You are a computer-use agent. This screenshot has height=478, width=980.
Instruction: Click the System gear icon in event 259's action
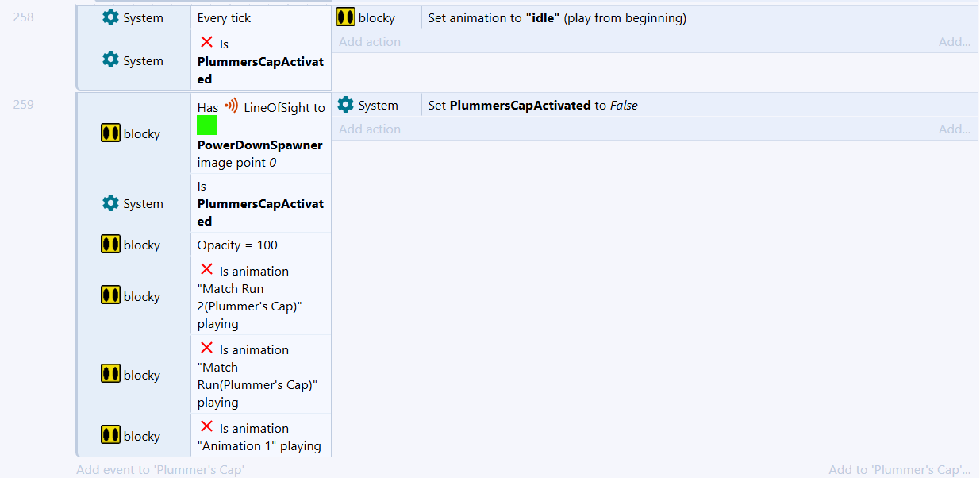(345, 105)
